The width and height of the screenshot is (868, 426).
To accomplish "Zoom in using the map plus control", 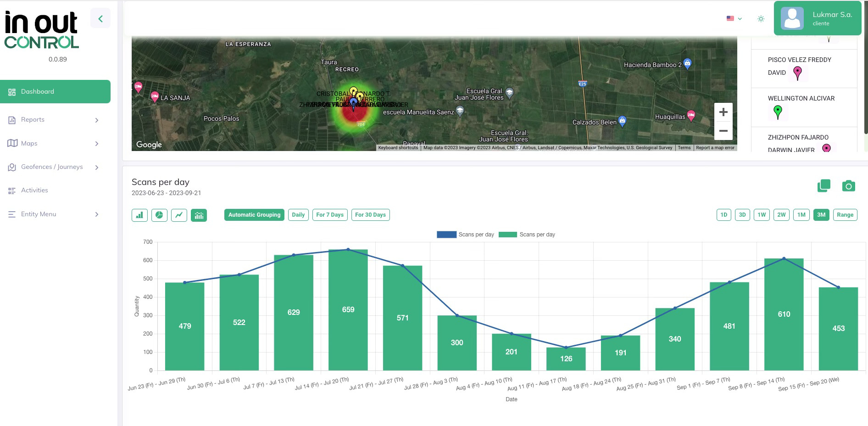I will click(x=723, y=112).
